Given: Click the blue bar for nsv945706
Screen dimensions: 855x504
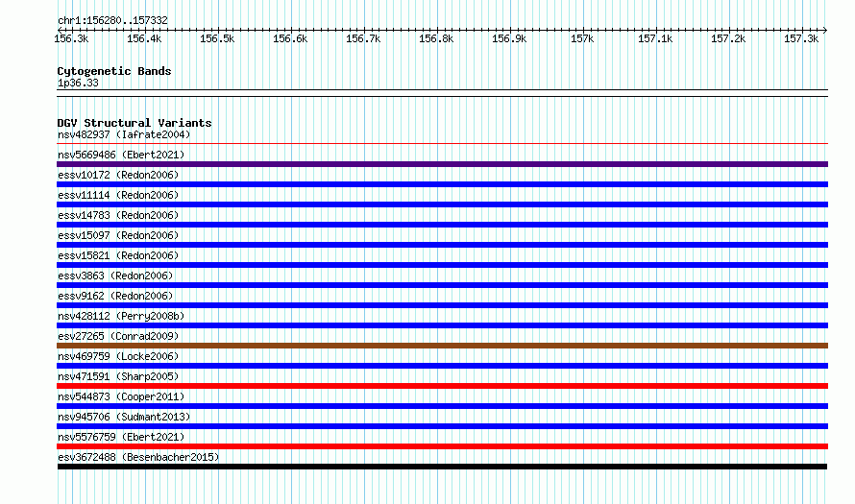Looking at the screenshot, I should (x=442, y=426).
